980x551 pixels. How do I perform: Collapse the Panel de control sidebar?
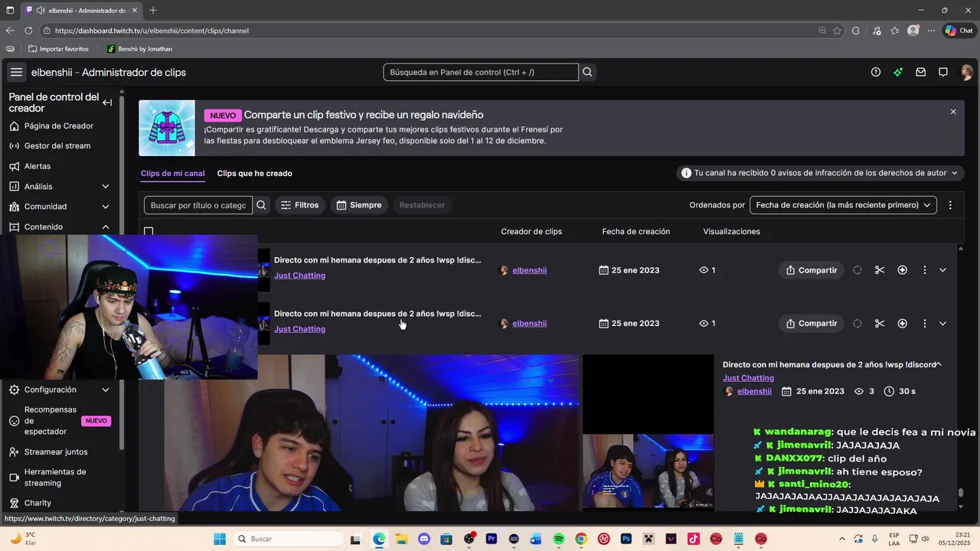[x=107, y=103]
